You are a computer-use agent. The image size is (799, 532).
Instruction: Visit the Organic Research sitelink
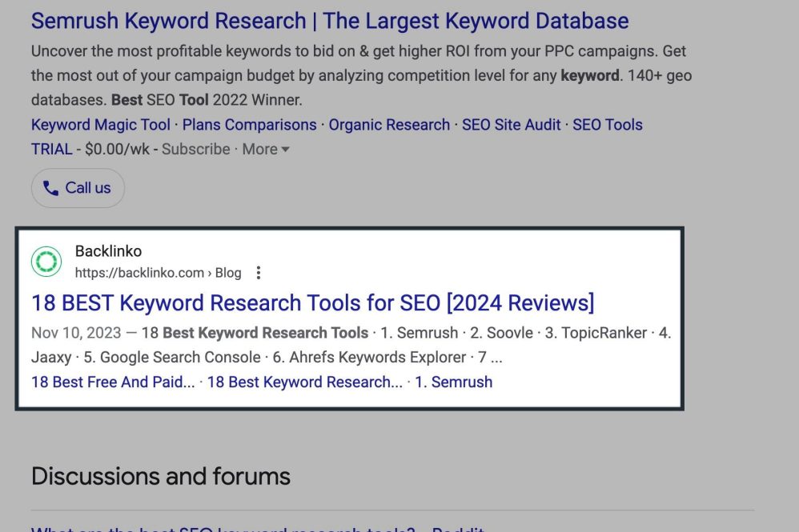click(389, 125)
